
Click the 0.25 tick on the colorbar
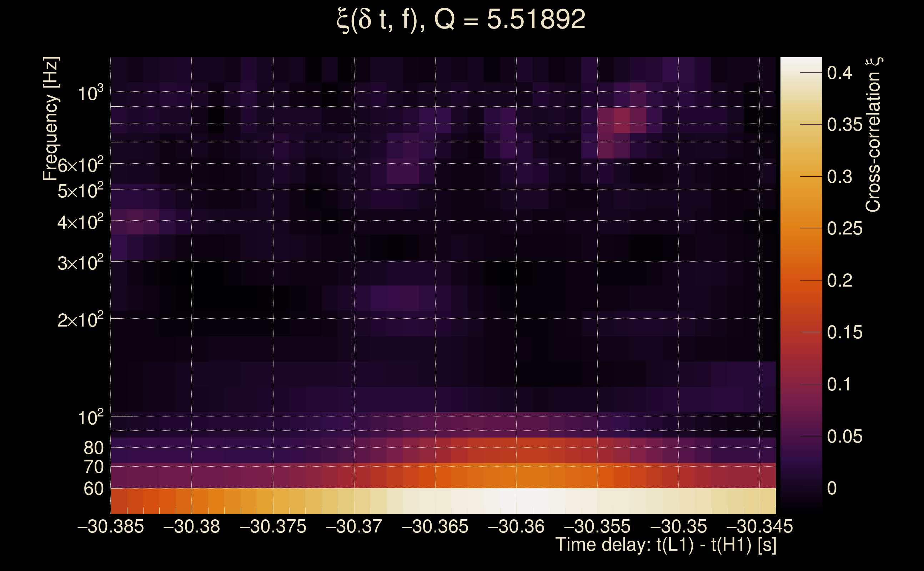pos(845,228)
